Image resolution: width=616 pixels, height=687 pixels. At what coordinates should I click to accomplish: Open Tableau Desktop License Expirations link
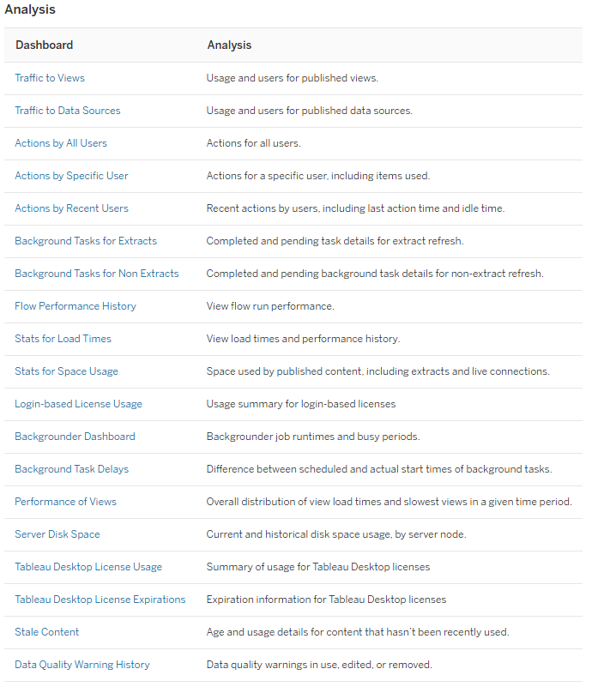(x=100, y=600)
